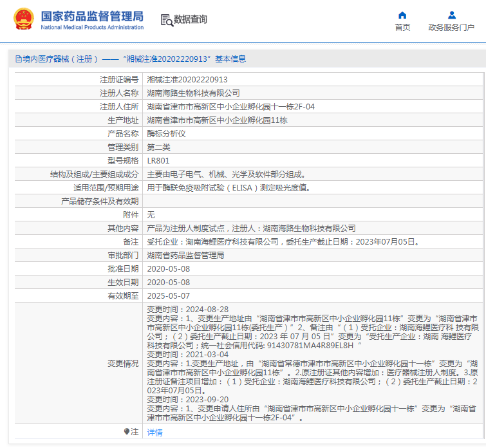
Task: Click 附件 value 无
Action: tap(151, 215)
